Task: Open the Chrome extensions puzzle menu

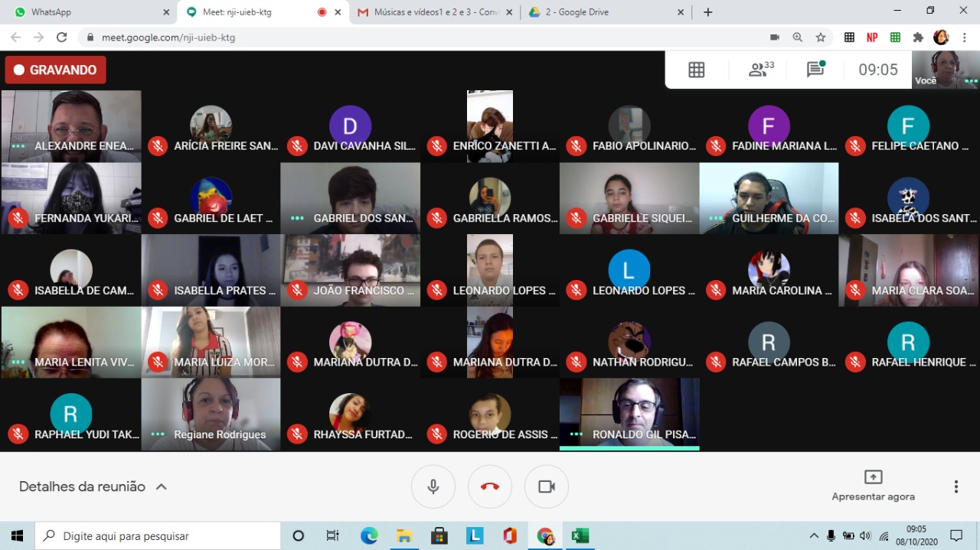Action: [x=918, y=37]
